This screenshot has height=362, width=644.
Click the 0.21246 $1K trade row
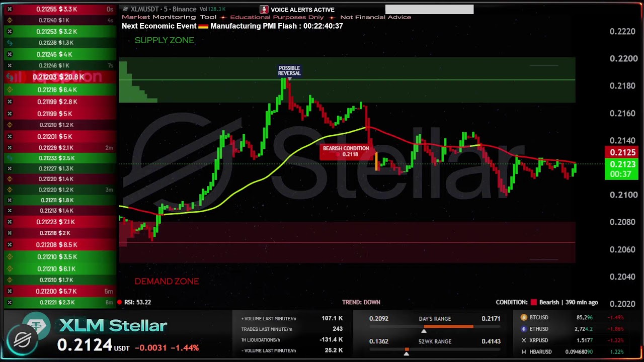pos(60,65)
